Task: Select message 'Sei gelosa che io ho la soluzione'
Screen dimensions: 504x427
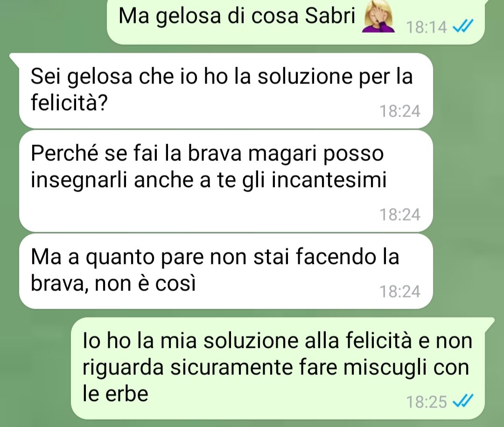Action: 226,91
